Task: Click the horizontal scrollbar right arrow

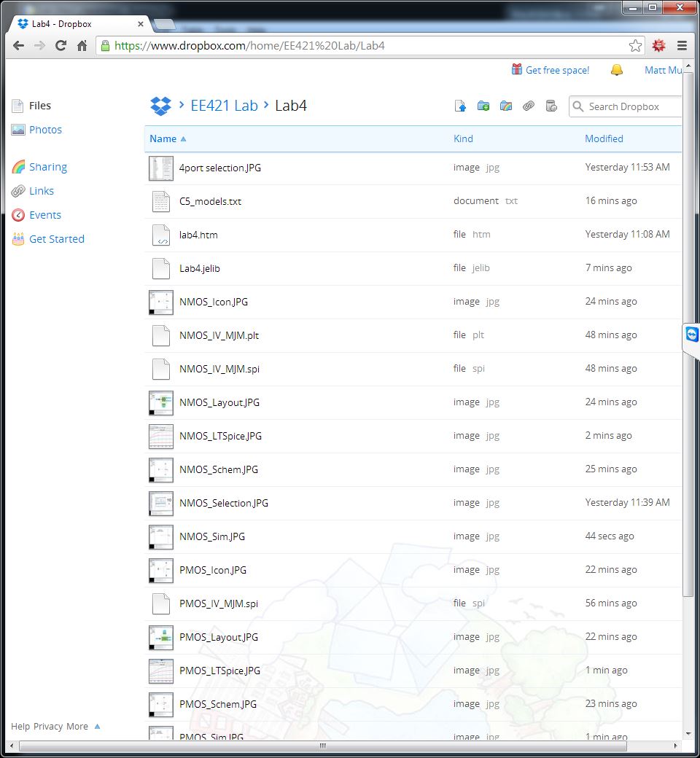Action: coord(676,746)
